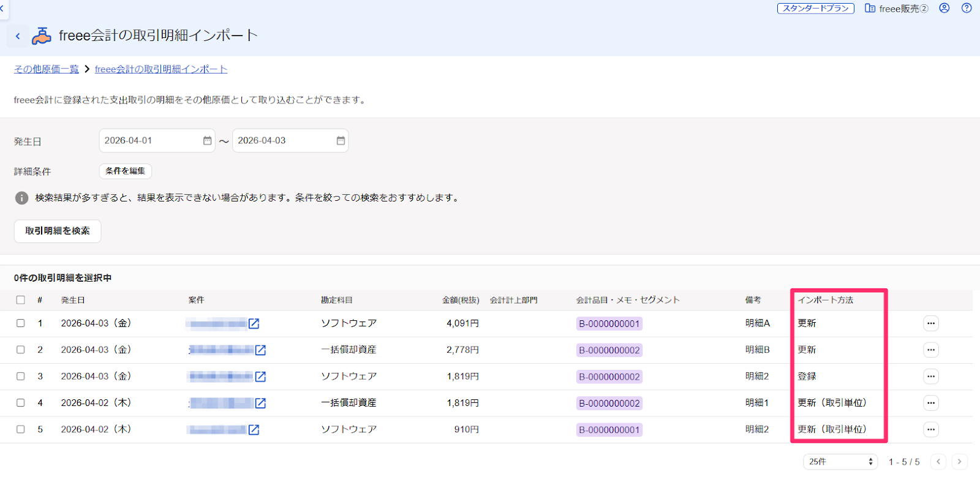Click the start date field 2026-04-01
Viewport: 980px width, 485px height.
coord(157,141)
